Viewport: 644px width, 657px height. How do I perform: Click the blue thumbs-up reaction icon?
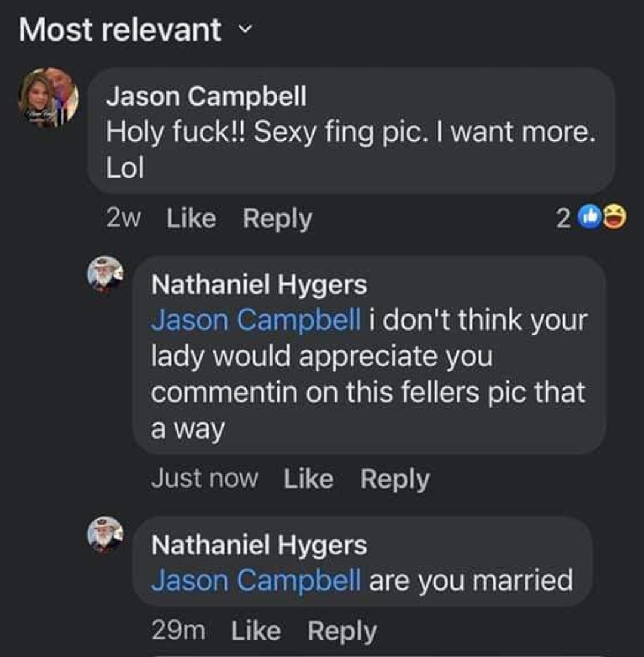[x=590, y=217]
